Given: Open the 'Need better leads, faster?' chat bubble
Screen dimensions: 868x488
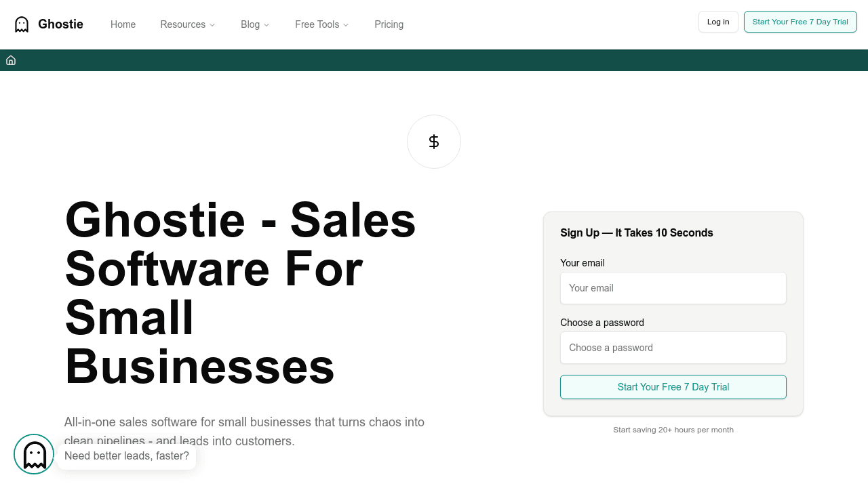Looking at the screenshot, I should pyautogui.click(x=127, y=456).
